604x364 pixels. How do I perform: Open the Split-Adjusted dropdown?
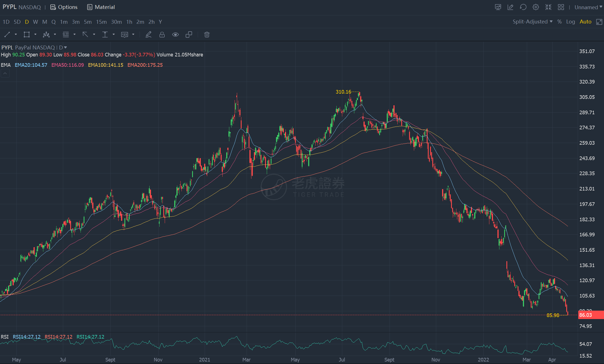coord(532,22)
